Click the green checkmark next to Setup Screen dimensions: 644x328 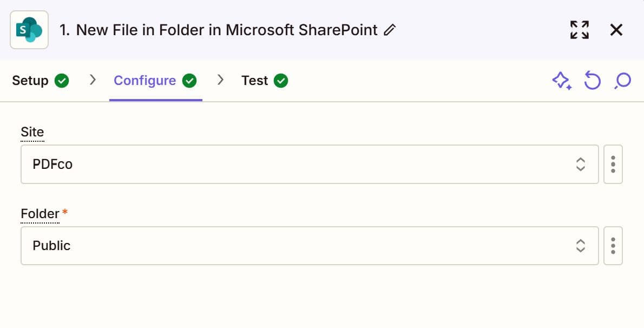coord(62,80)
